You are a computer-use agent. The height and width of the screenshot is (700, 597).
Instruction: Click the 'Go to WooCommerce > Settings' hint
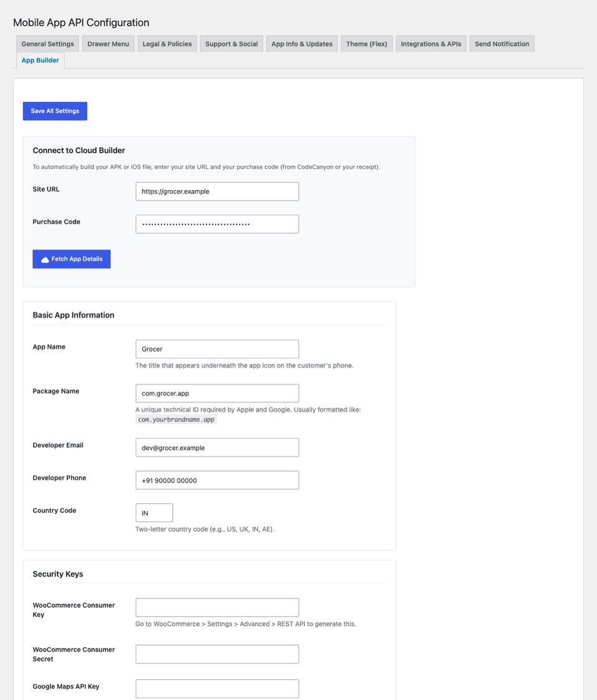pyautogui.click(x=246, y=624)
